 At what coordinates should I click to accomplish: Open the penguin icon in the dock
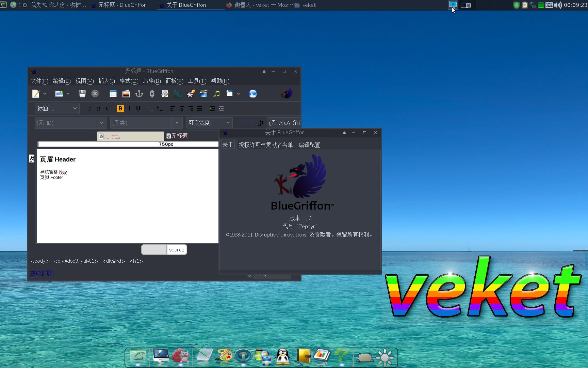point(283,357)
